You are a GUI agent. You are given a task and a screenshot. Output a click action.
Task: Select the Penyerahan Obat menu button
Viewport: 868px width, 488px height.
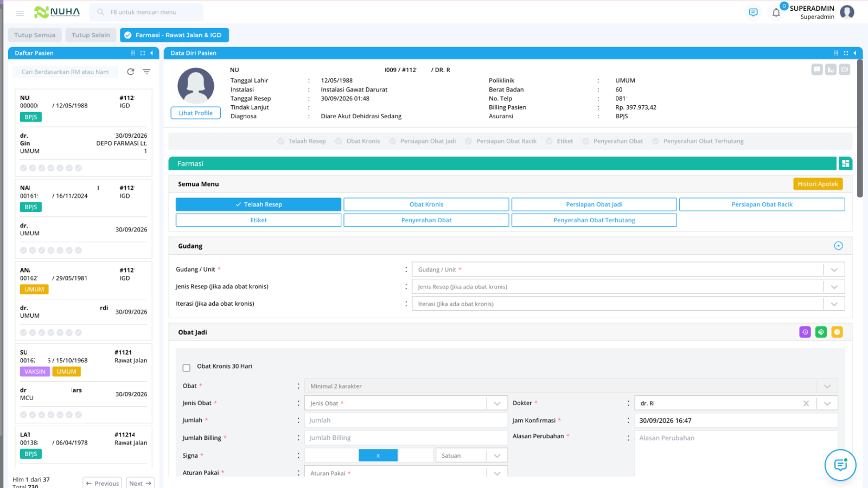tap(426, 220)
